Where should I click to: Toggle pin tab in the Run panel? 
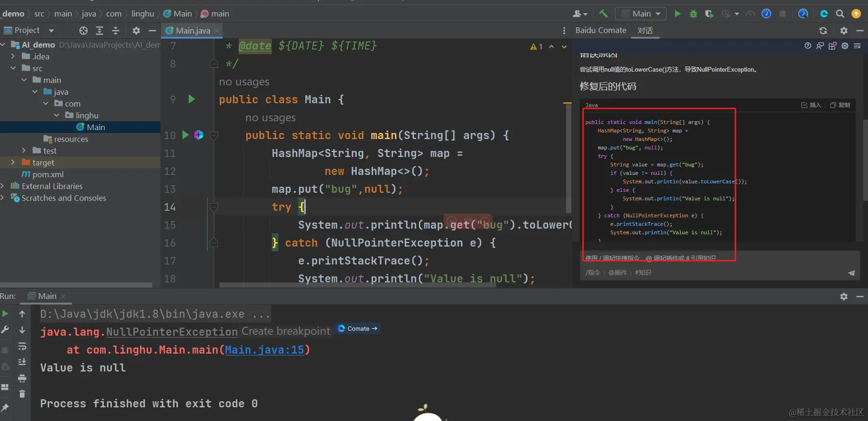(5, 407)
